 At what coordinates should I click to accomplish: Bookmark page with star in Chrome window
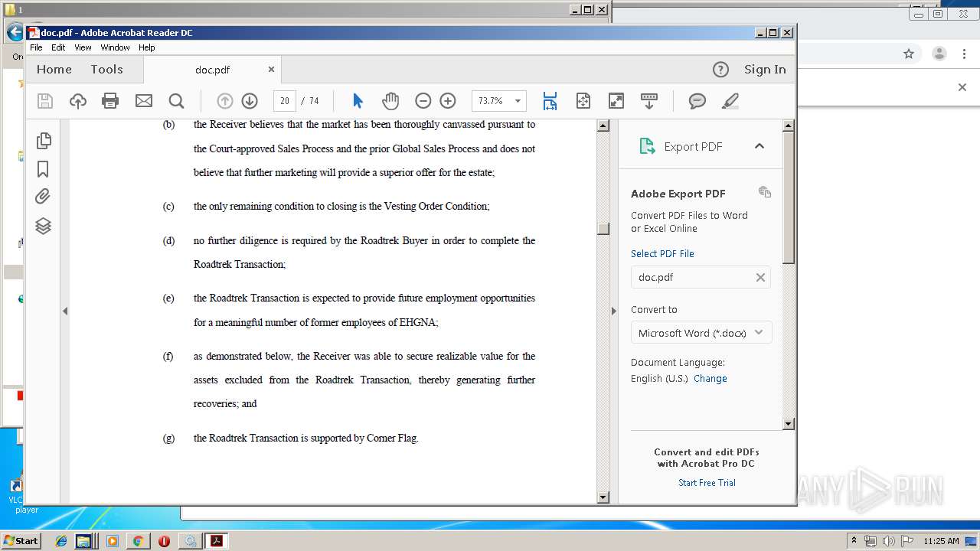909,54
